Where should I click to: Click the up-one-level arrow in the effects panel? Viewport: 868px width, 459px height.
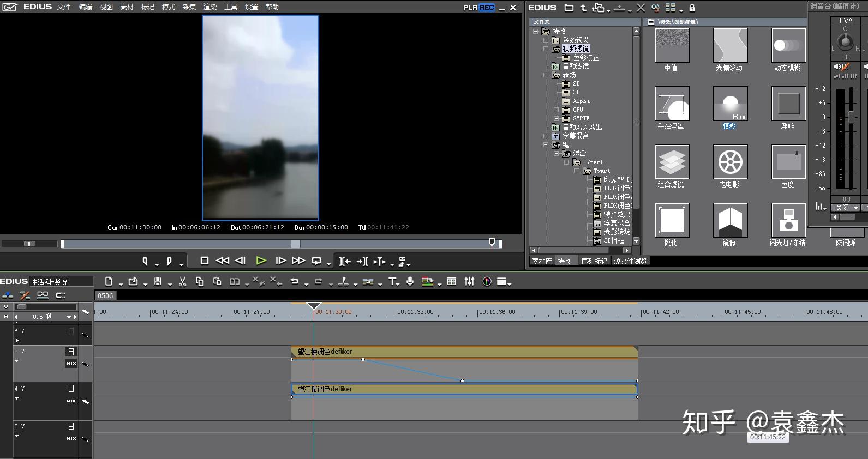point(584,8)
